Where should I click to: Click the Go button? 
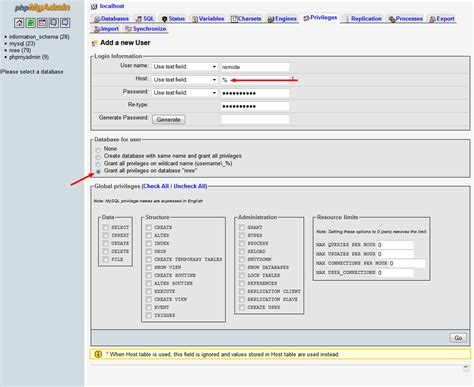click(x=458, y=338)
